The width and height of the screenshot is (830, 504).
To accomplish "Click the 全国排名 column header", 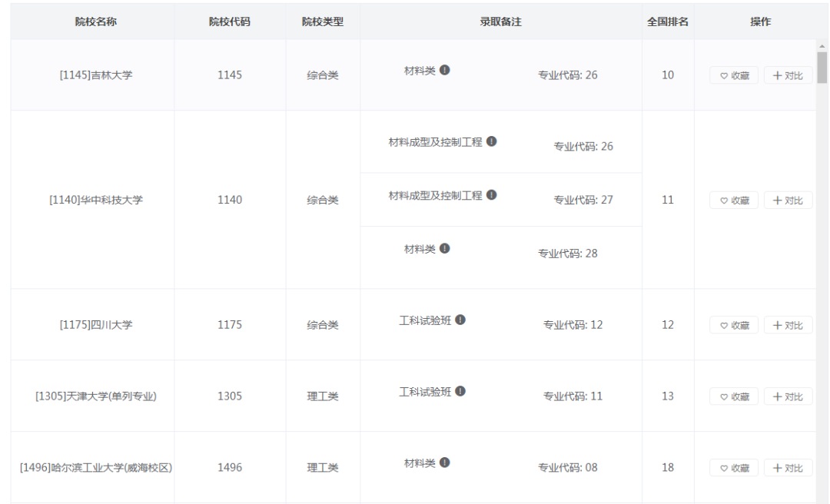I will pos(668,22).
